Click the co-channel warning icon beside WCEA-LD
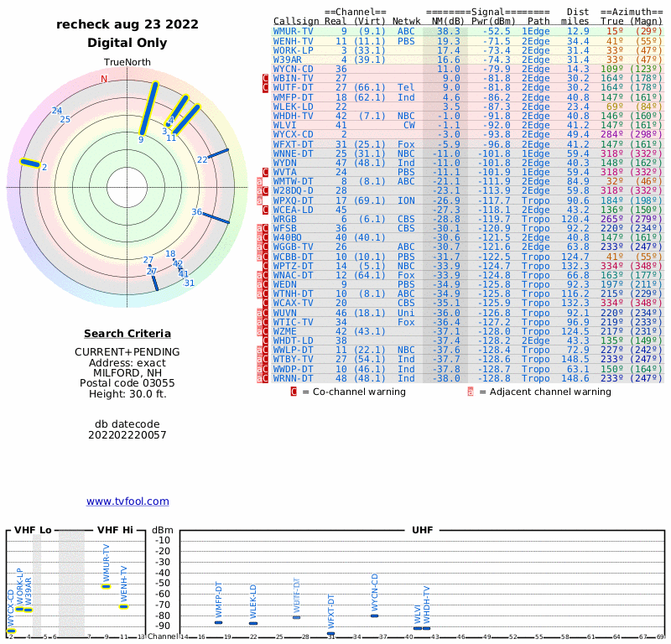 click(x=266, y=210)
